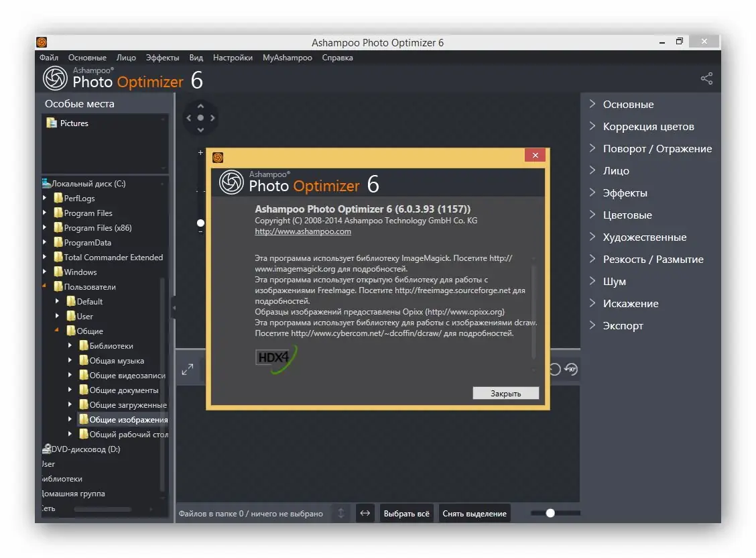Open the Основные menu in menu bar
This screenshot has height=558, width=756.
87,58
